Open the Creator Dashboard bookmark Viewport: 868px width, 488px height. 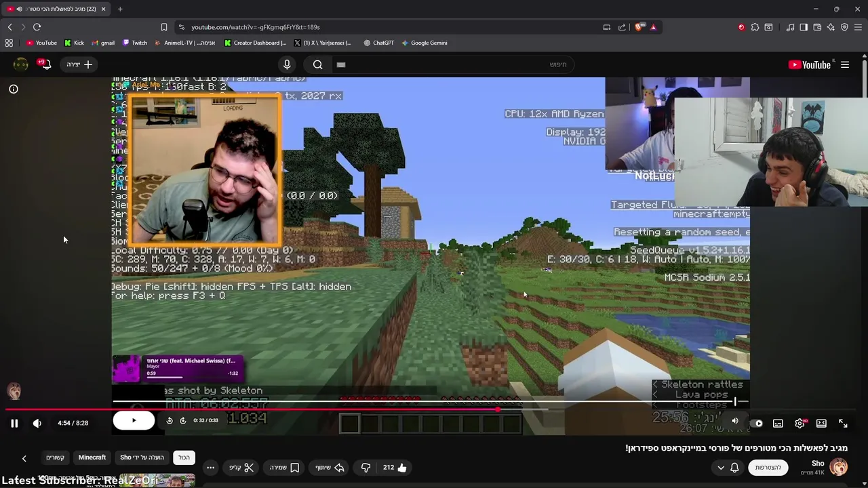coord(256,43)
